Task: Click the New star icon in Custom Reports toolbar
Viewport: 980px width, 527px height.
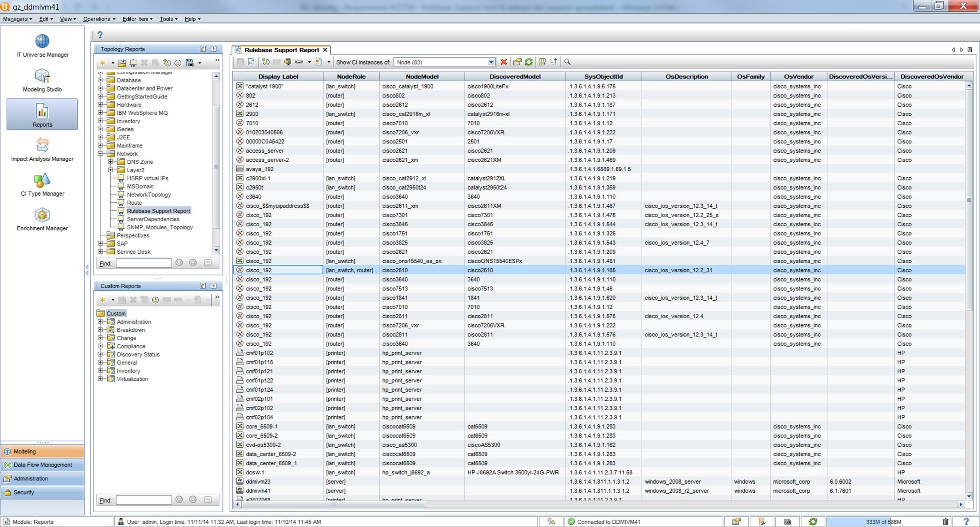Action: pyautogui.click(x=102, y=300)
